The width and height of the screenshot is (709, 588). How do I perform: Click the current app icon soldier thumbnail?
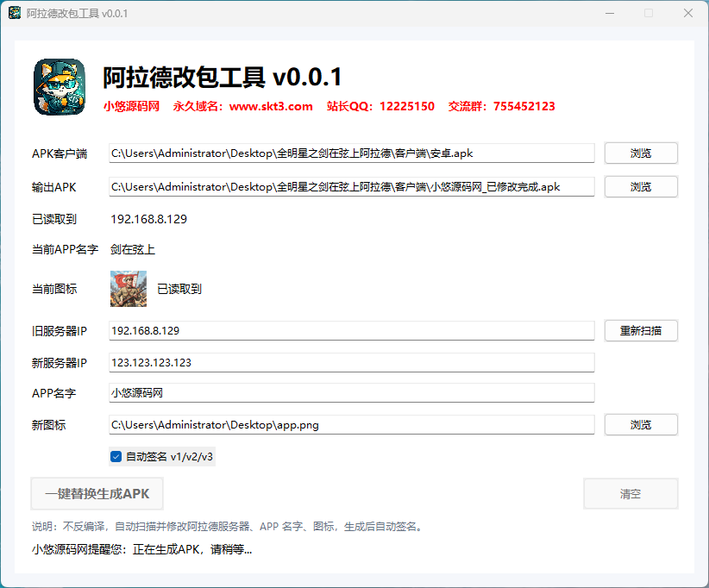pyautogui.click(x=129, y=289)
